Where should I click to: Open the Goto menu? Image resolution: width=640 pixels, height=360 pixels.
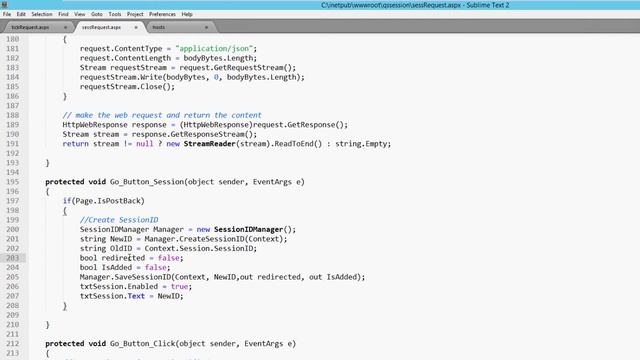[97, 14]
